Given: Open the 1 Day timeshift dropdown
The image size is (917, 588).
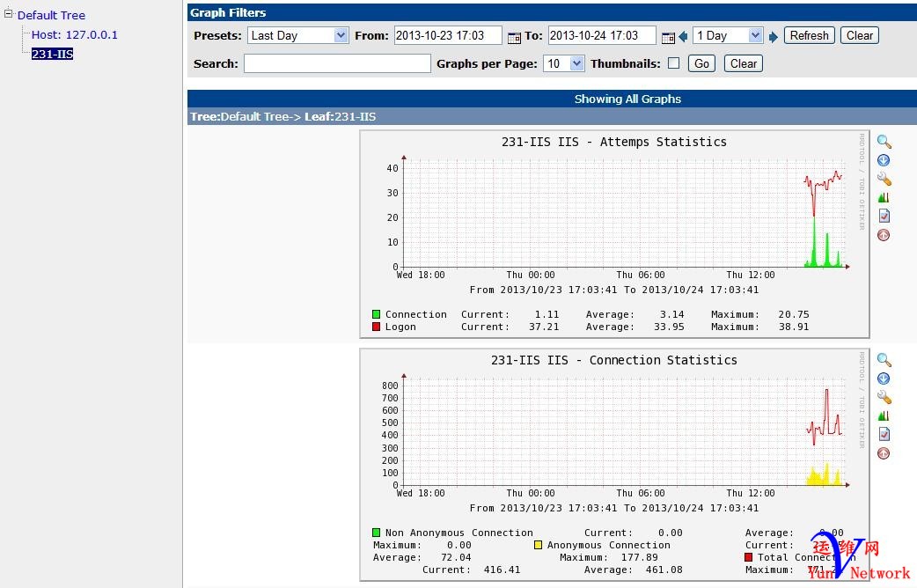Looking at the screenshot, I should (x=728, y=36).
